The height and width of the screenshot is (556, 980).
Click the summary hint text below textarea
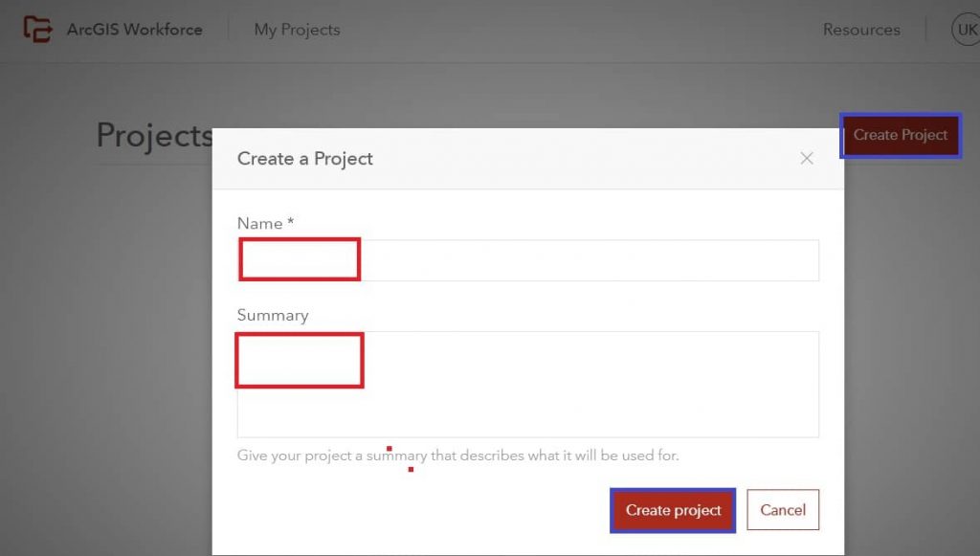(x=457, y=456)
